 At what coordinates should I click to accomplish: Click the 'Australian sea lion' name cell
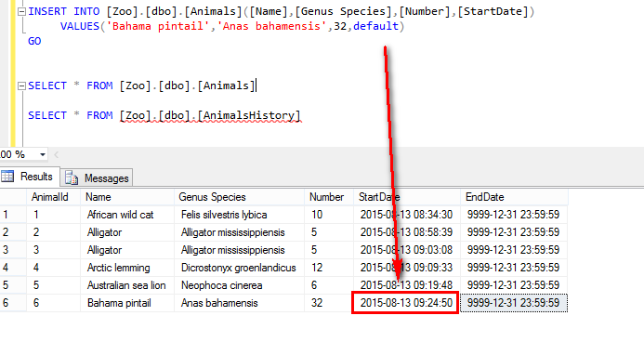tap(127, 285)
